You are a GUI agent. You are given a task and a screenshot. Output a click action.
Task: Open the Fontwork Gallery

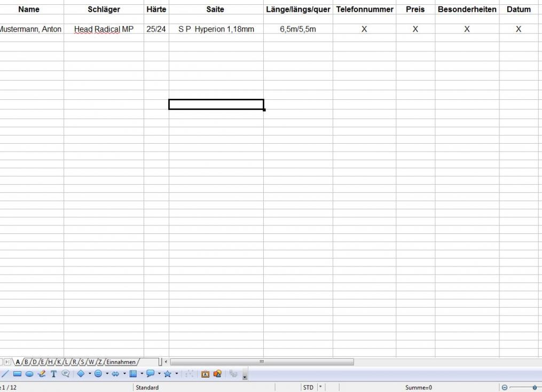(x=205, y=374)
